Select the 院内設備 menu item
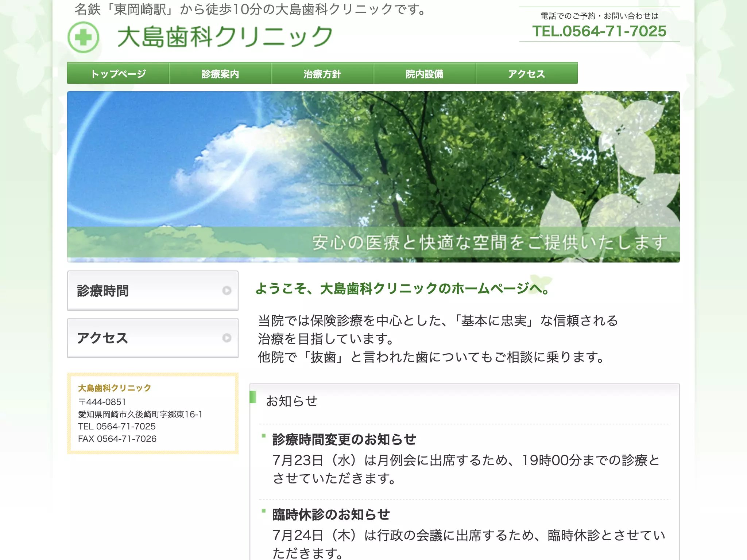The width and height of the screenshot is (747, 560). pyautogui.click(x=425, y=73)
